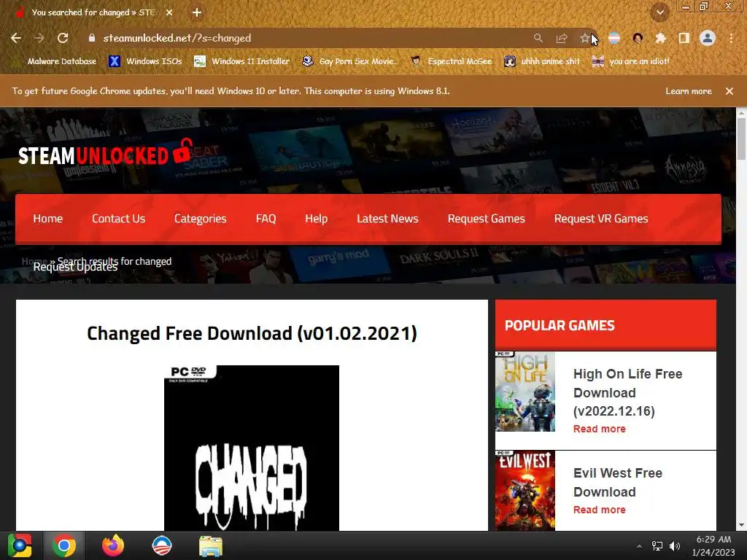Click the Evil West cover thumbnail
Image resolution: width=747 pixels, height=560 pixels.
coord(525,491)
